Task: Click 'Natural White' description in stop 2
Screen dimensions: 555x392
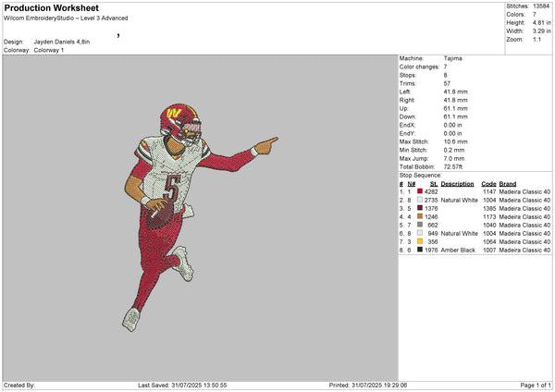Action: pyautogui.click(x=460, y=201)
